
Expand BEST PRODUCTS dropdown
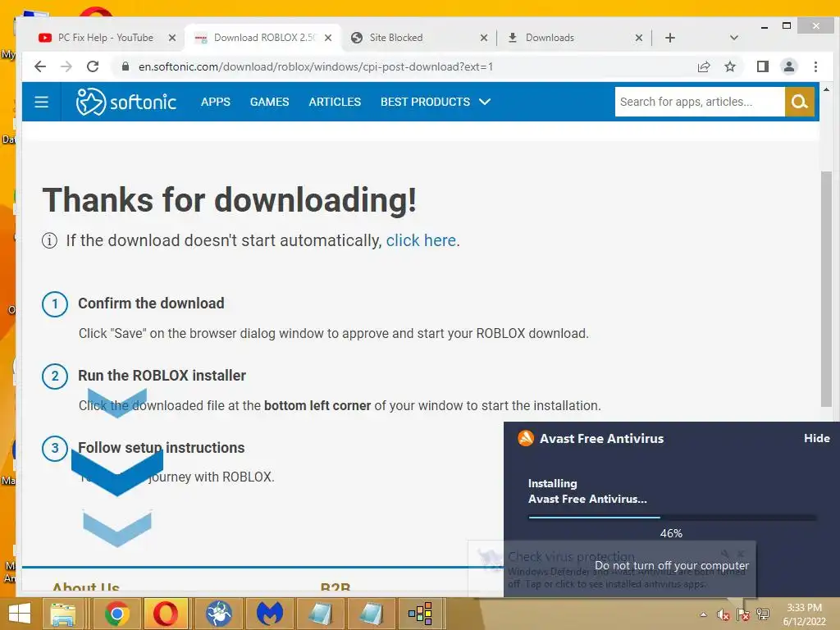pos(435,102)
